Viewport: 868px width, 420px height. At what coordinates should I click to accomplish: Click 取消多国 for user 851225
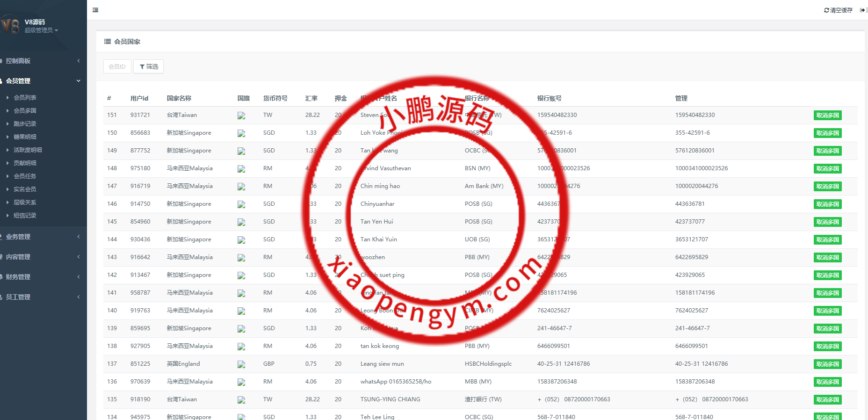click(x=827, y=364)
